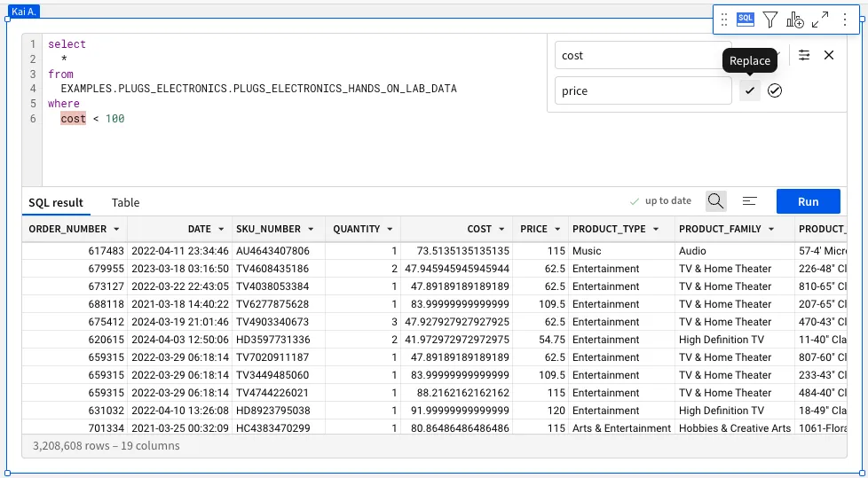Image resolution: width=868 pixels, height=478 pixels.
Task: Click the where keyword on line 5
Action: tap(64, 104)
